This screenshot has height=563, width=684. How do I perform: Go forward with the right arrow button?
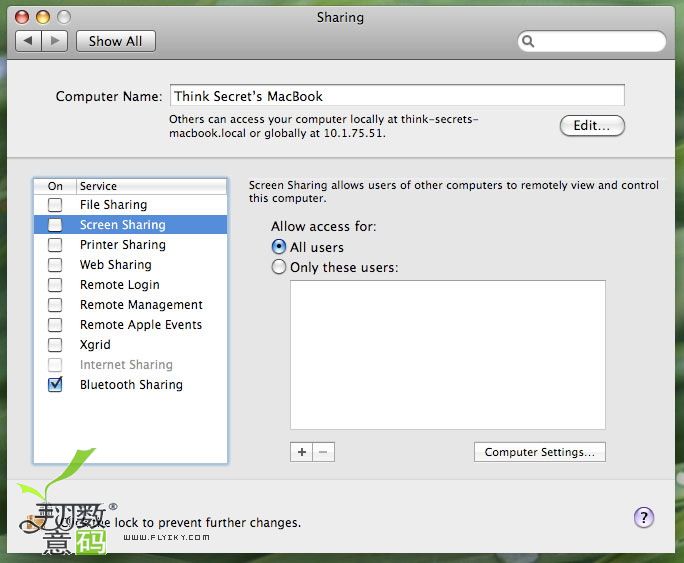[55, 41]
